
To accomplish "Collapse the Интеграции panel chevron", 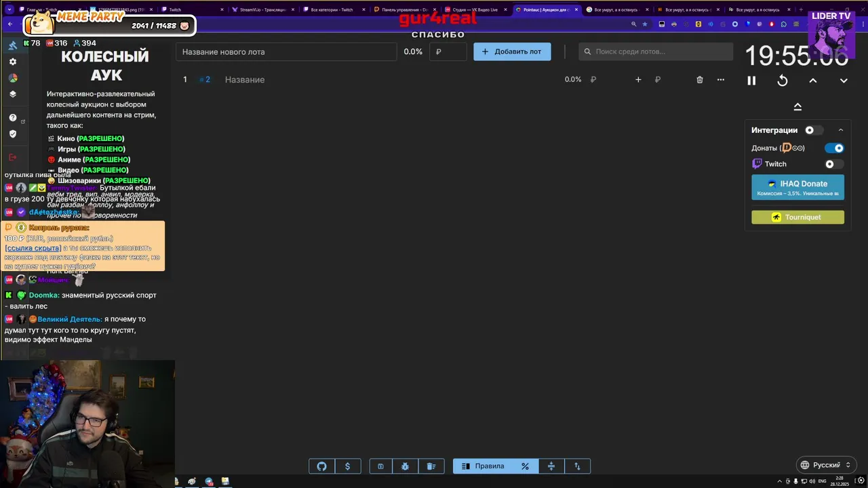I will [x=841, y=130].
